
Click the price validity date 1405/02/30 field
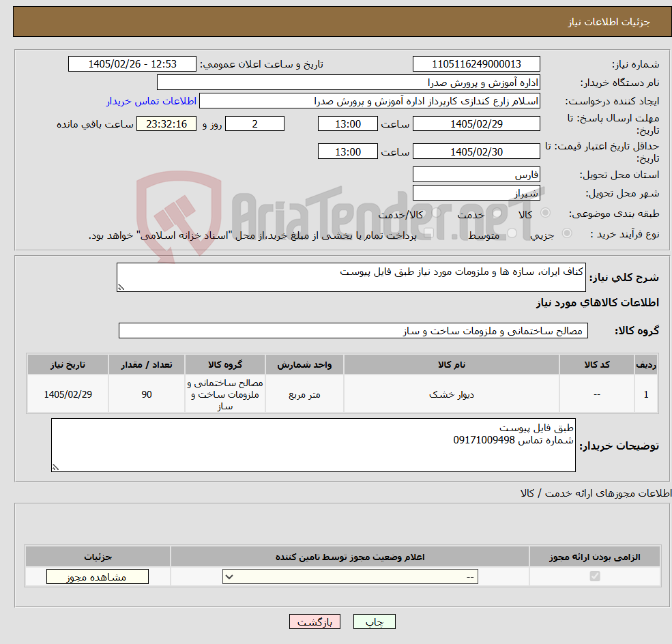coord(476,151)
